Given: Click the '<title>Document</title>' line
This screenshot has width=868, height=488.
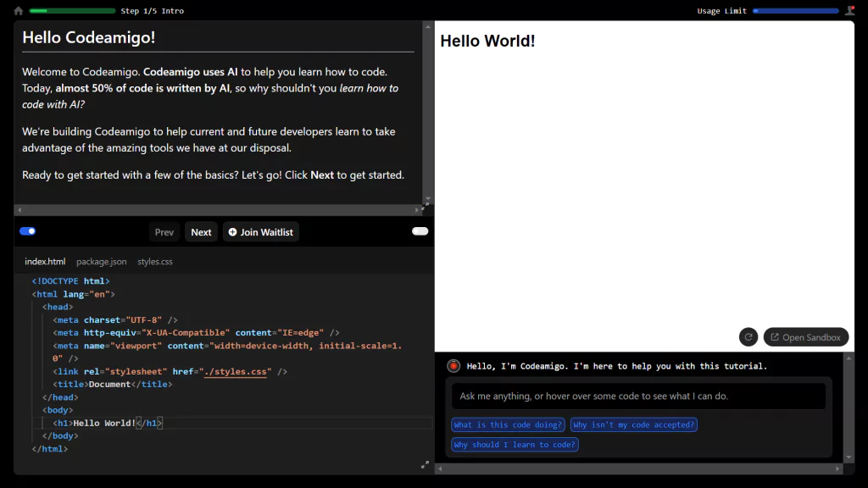Looking at the screenshot, I should coord(113,384).
